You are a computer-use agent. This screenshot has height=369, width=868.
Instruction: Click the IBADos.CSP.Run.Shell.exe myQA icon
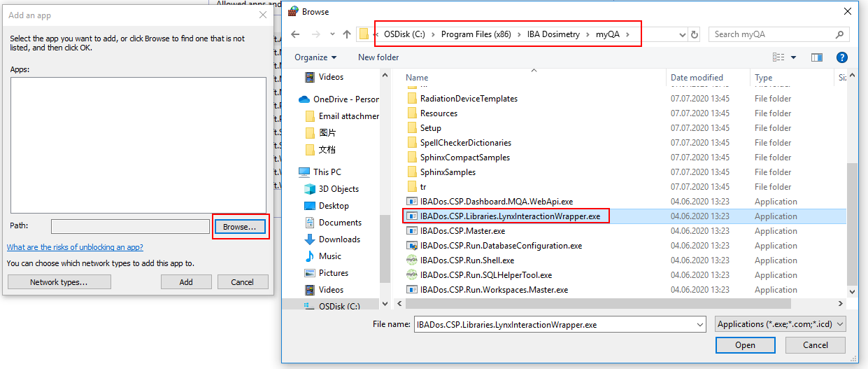412,260
